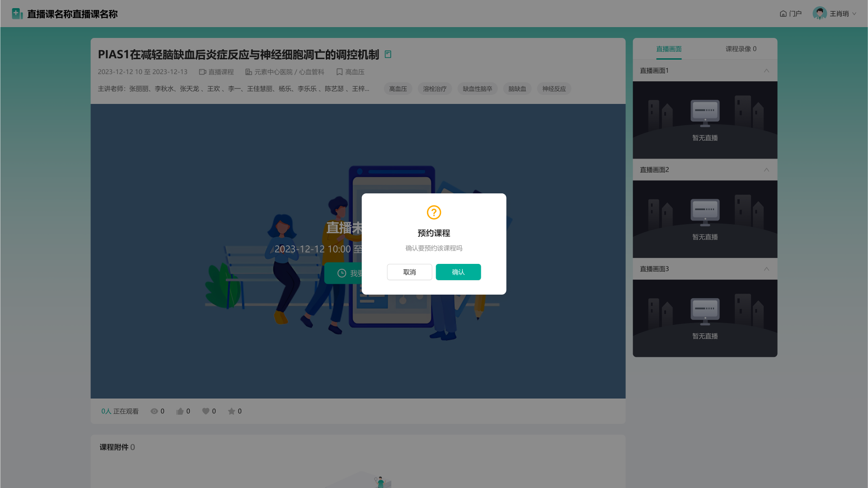Switch to the 课程录像 tab
This screenshot has width=868, height=488.
(741, 49)
